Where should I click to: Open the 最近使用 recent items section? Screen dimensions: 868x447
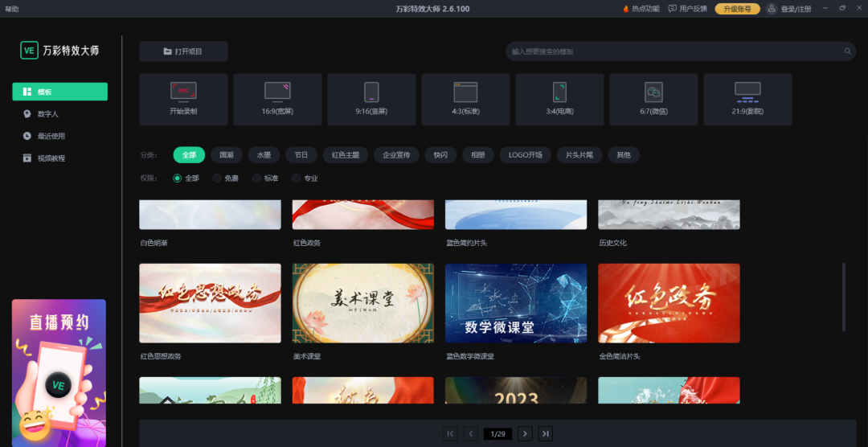(59, 136)
